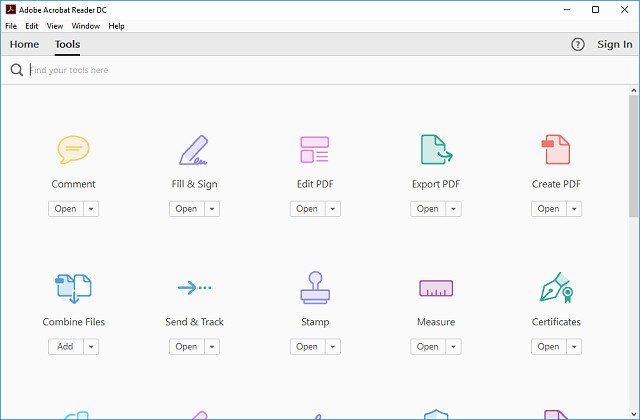
Task: Expand the Create PDF dropdown arrow
Action: point(574,209)
